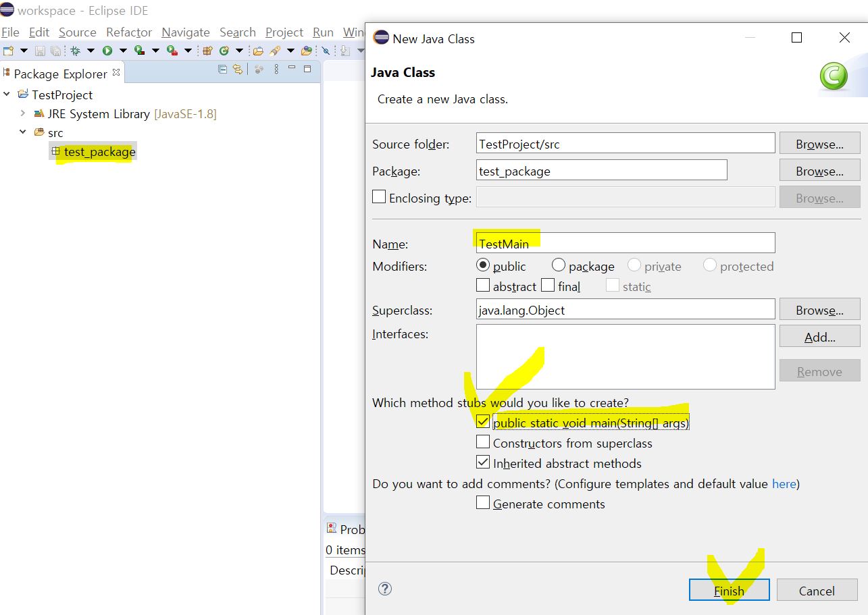Viewport: 868px width, 615px height.
Task: Collapse the src folder node
Action: pos(22,132)
